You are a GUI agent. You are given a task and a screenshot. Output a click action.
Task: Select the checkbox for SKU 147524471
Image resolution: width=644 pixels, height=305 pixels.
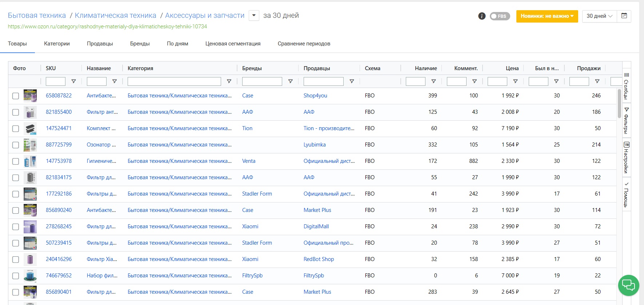pyautogui.click(x=16, y=129)
